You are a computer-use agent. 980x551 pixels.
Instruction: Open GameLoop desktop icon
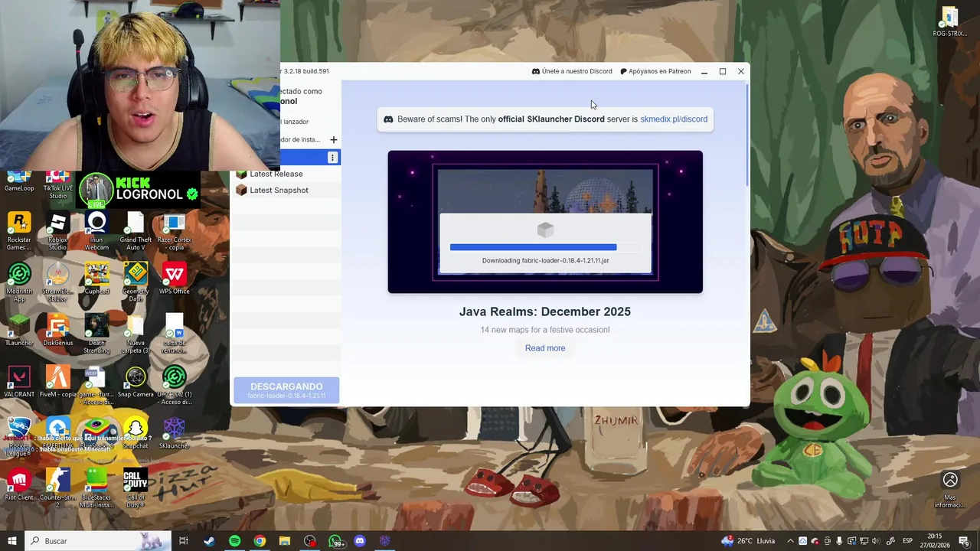(x=19, y=181)
